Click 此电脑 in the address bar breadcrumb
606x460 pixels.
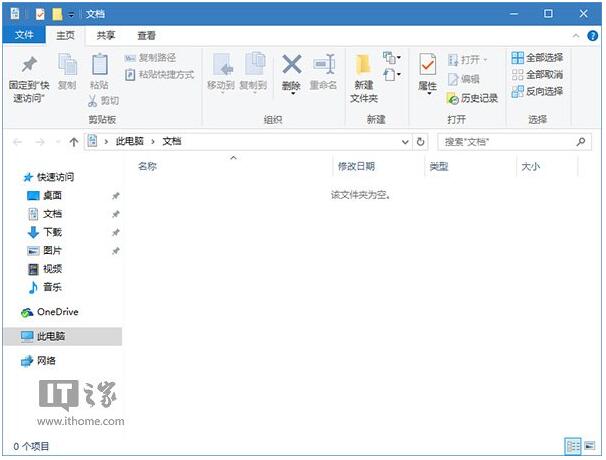[129, 141]
